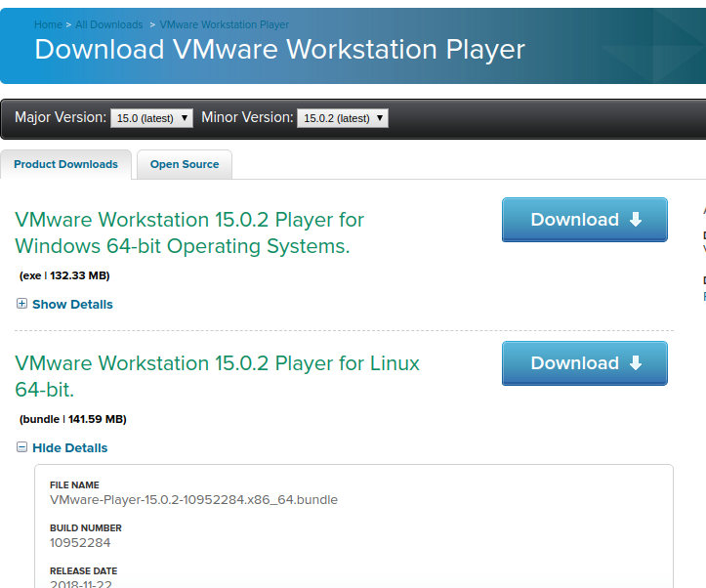This screenshot has width=706, height=588.
Task: Click the BUILD NUMBER label
Action: click(86, 527)
